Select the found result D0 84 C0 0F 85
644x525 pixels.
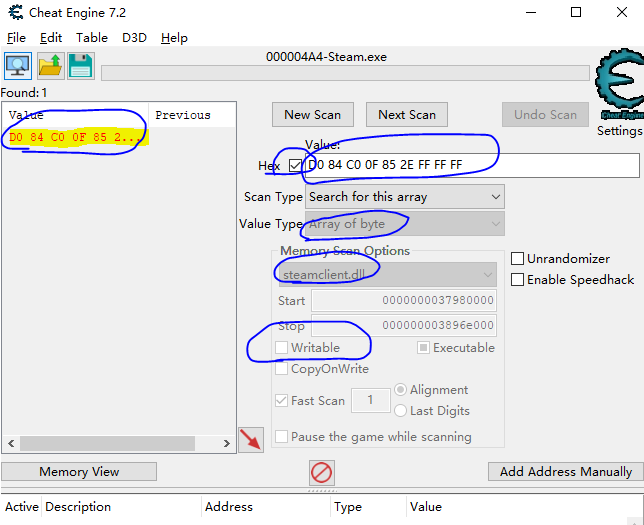[x=76, y=137]
